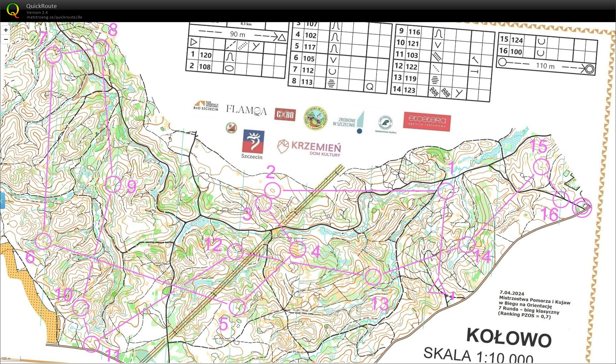Screen dimensions: 616x364
Task: Select control circle 5 on the map
Action: coord(237,307)
